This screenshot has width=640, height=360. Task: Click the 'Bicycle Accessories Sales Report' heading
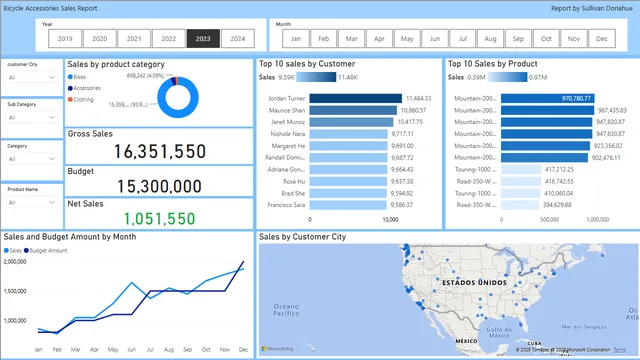pos(50,8)
